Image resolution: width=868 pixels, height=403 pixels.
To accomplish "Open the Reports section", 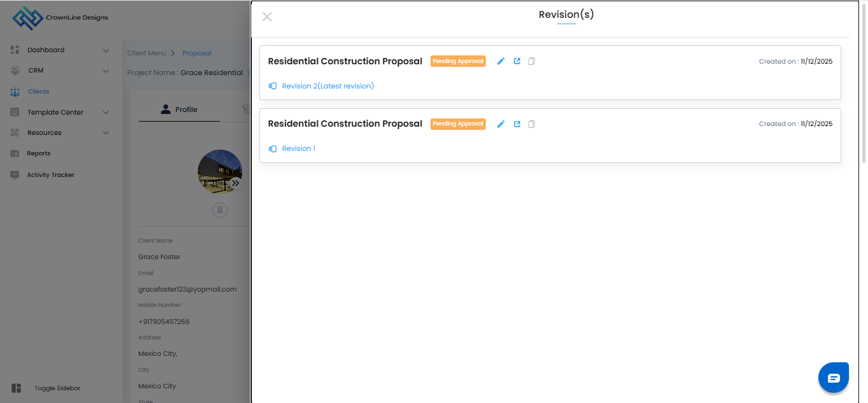I will 38,153.
